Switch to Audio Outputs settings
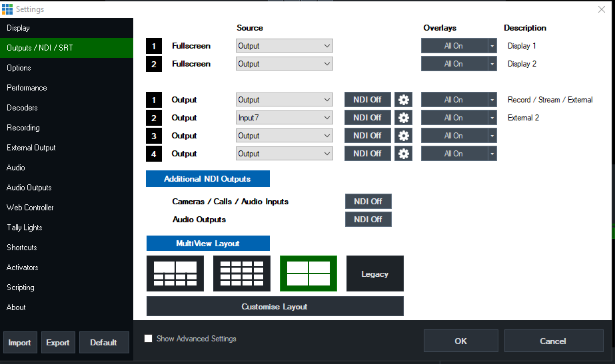This screenshot has width=615, height=364. 29,188
